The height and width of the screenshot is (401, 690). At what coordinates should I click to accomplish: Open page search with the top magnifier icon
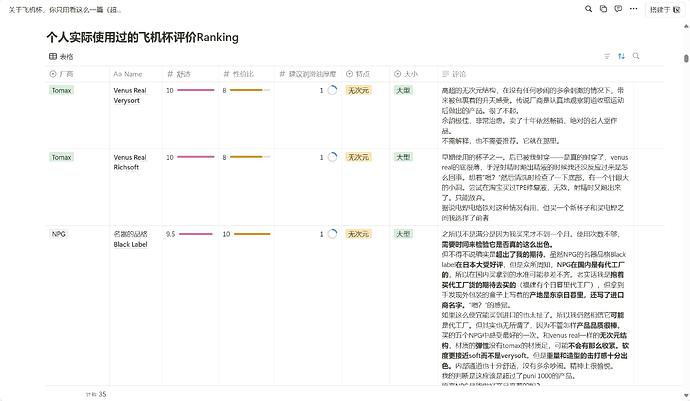588,9
